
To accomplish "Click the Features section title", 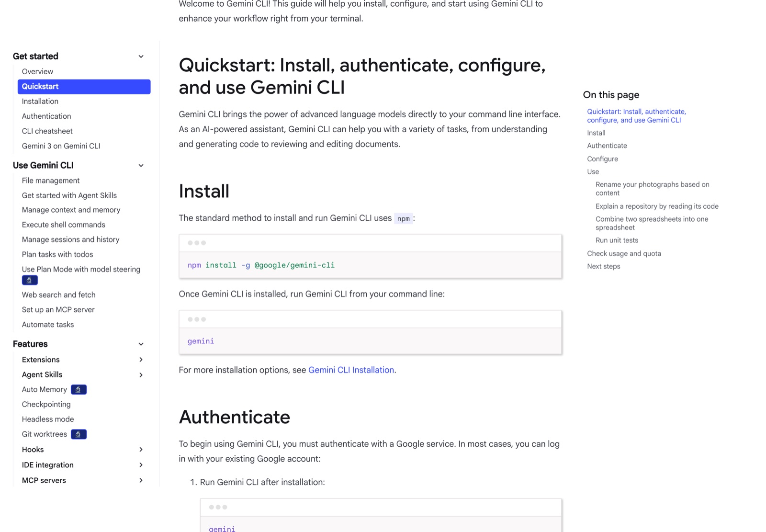I will (x=30, y=344).
